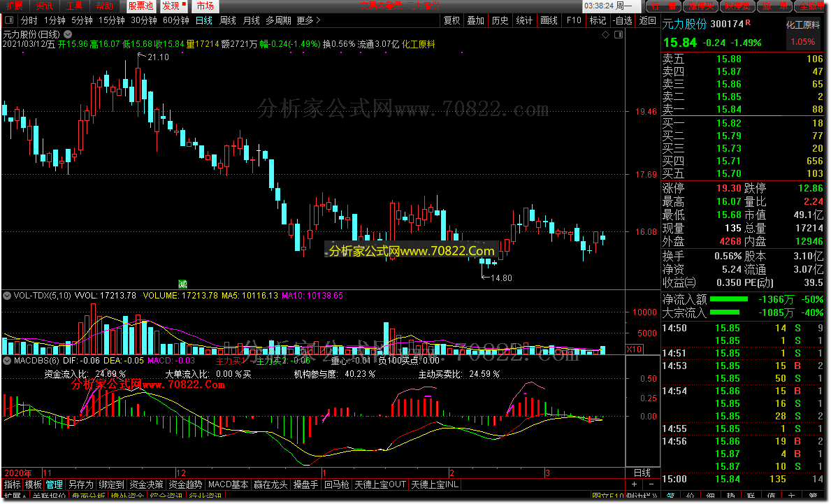Image resolution: width=831 pixels, height=504 pixels.
Task: Open the 指标 indicator tab
Action: coord(12,484)
